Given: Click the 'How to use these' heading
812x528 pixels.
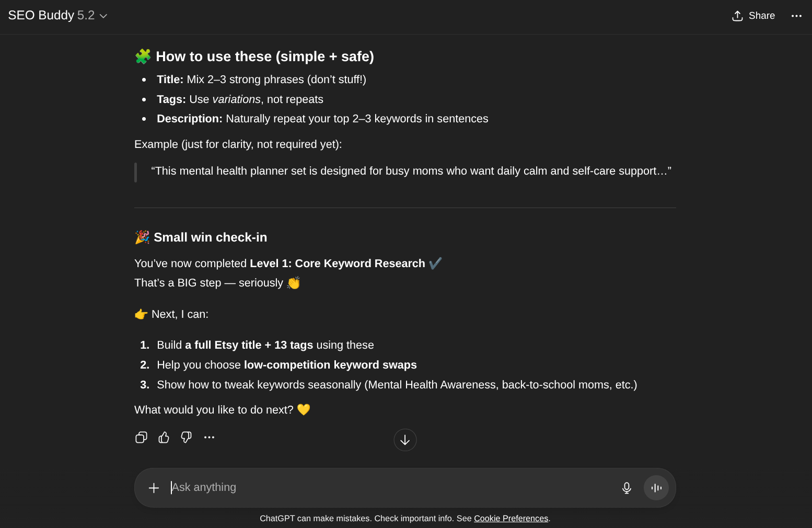Looking at the screenshot, I should tap(264, 56).
